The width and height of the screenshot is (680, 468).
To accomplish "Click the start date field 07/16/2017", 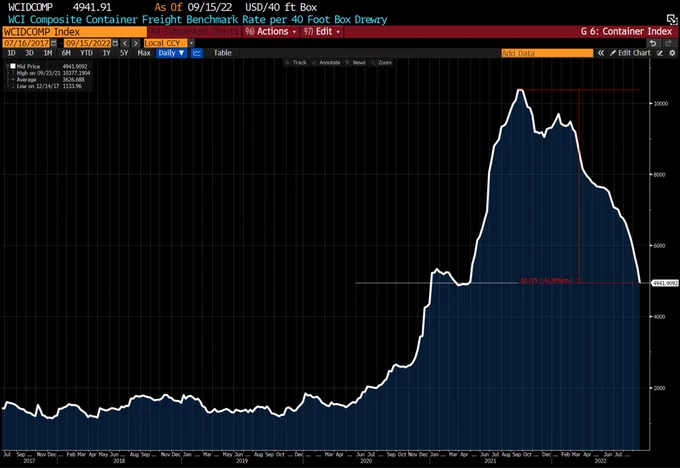I will [26, 43].
